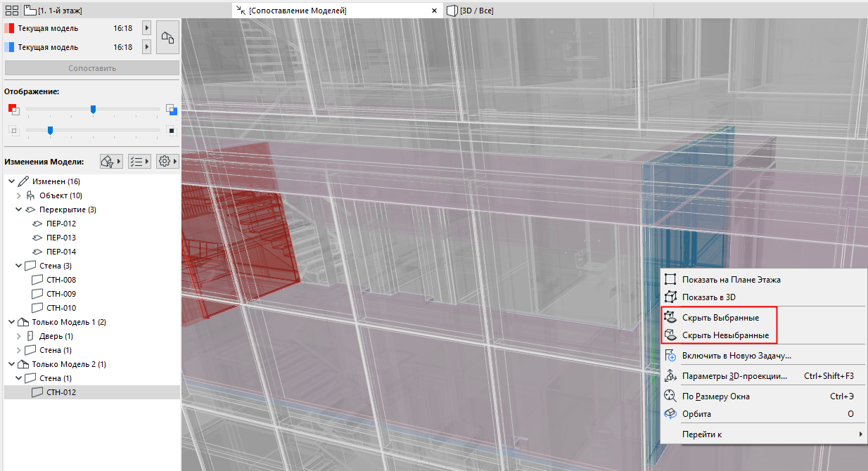This screenshot has height=471, width=868.
Task: Expand Стена (1) under Только Модель 1
Action: pyautogui.click(x=19, y=350)
